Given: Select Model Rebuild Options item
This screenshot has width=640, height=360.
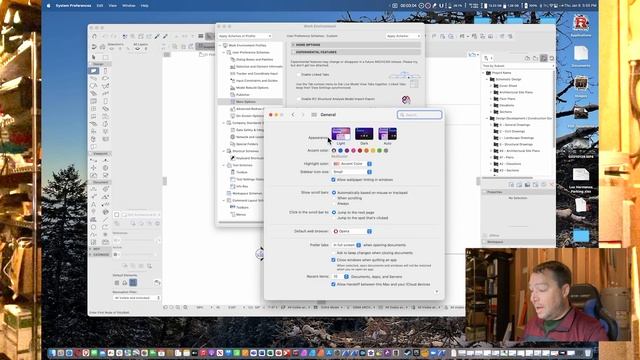Looking at the screenshot, I should (249, 88).
